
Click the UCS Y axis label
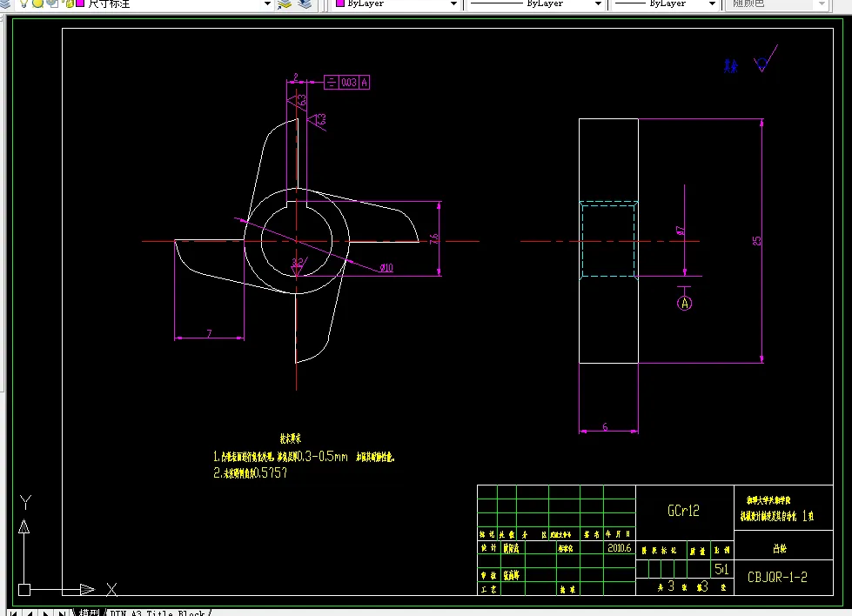(x=25, y=502)
